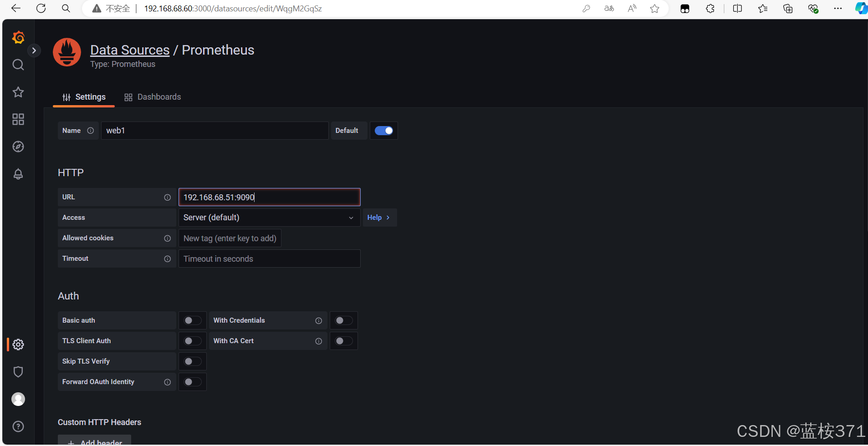Enable the TLS Client Auth toggle
The image size is (868, 446).
click(193, 341)
